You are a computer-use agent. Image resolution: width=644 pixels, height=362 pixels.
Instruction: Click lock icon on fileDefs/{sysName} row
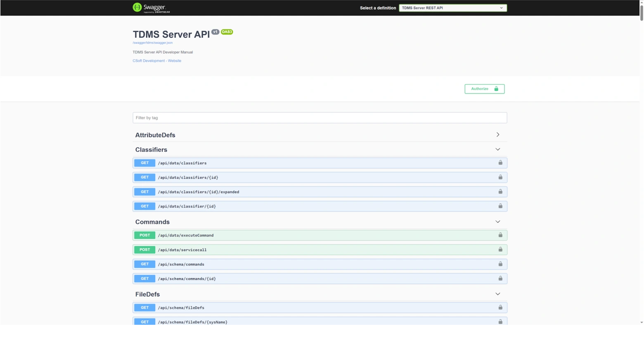point(500,322)
